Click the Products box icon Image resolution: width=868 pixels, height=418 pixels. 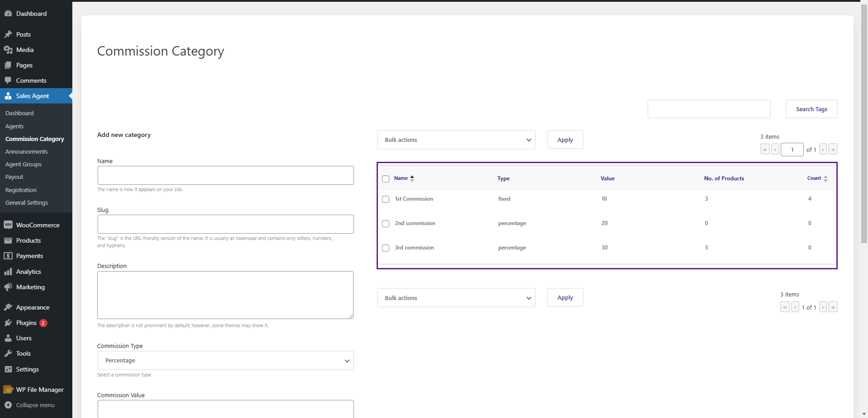pyautogui.click(x=8, y=240)
